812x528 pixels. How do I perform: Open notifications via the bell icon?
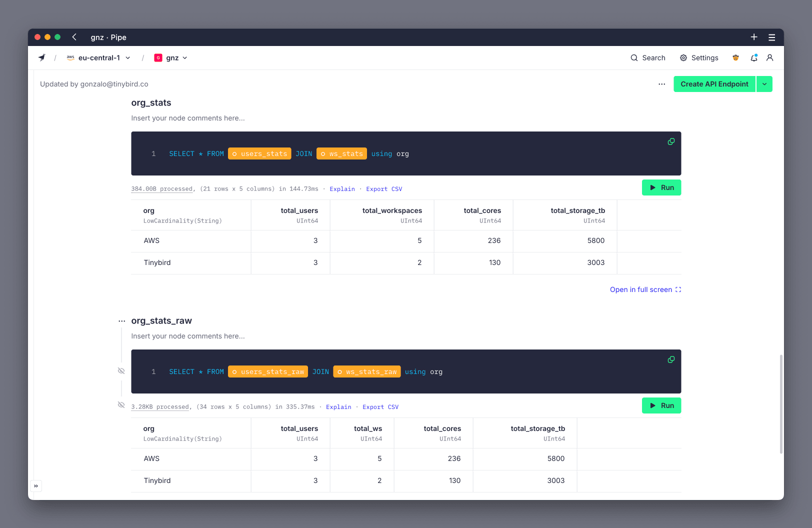tap(753, 58)
